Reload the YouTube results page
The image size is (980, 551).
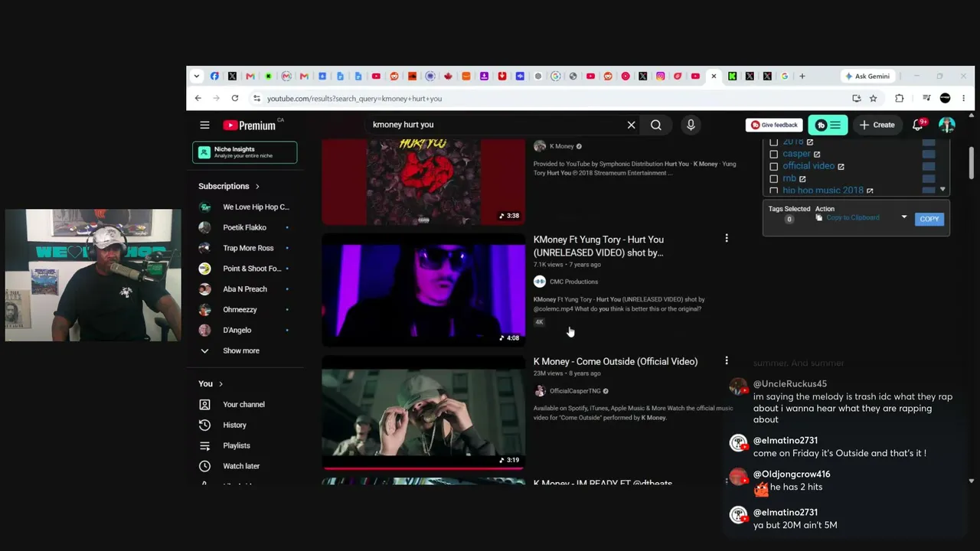[x=235, y=98]
